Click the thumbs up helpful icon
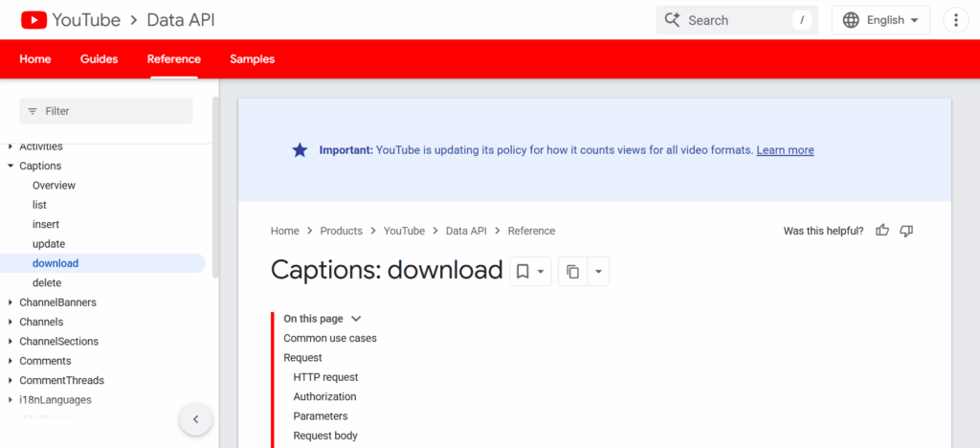980x448 pixels. (882, 231)
